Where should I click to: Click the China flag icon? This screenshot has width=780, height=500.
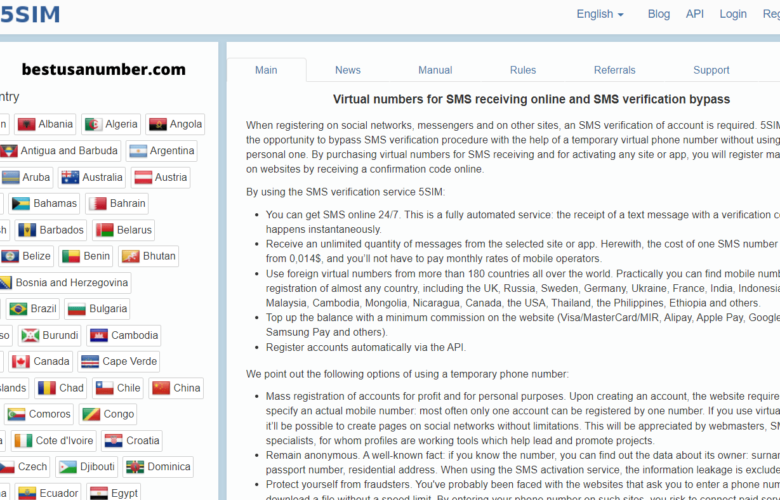click(x=162, y=388)
